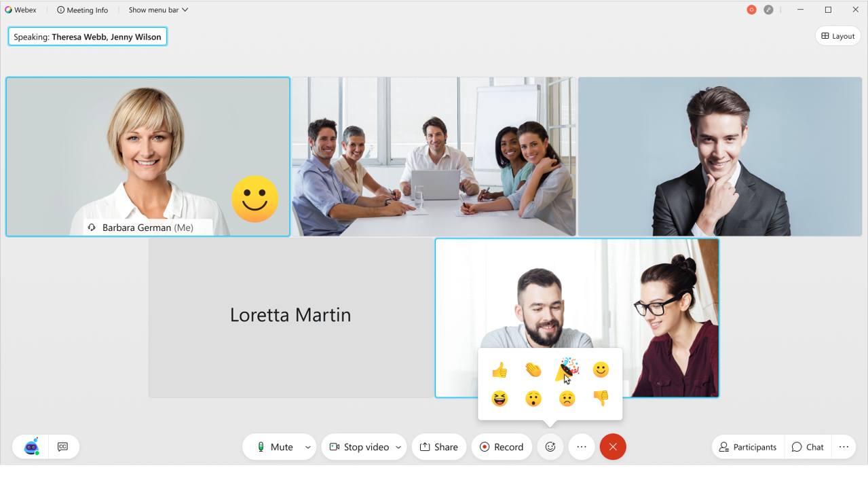The image size is (868, 489).
Task: Open the Participants panel
Action: 748,447
